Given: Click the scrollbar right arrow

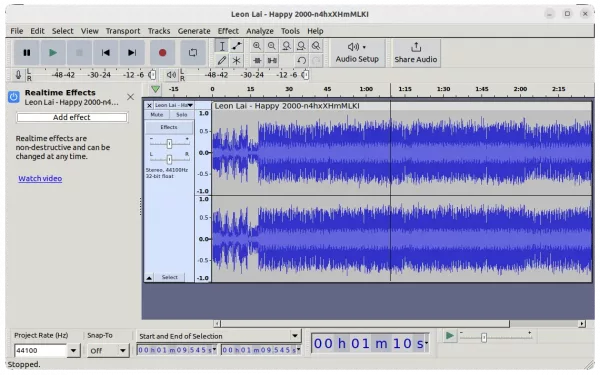Looking at the screenshot, I should (582, 324).
